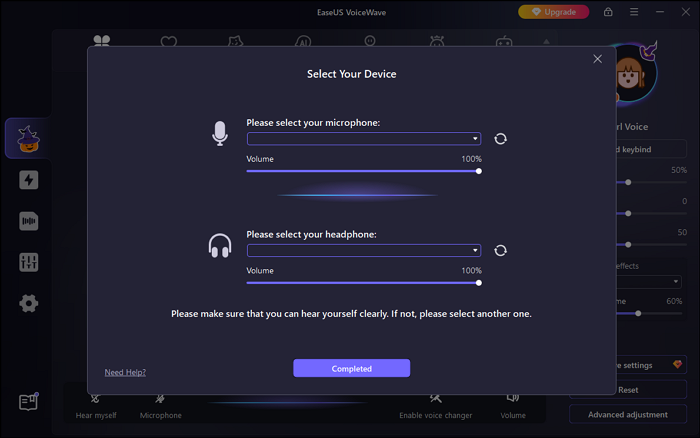
Task: Click the microphone volume slider handle
Action: pyautogui.click(x=479, y=171)
